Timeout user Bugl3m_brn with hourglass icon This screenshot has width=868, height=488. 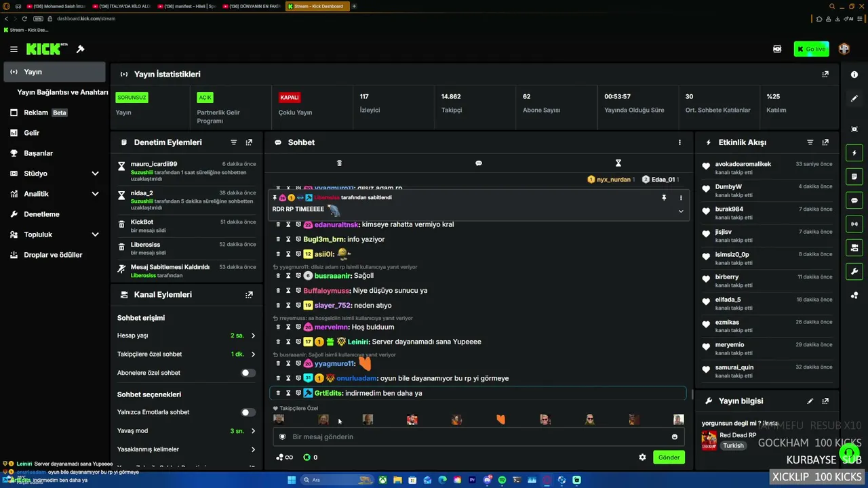click(x=288, y=239)
